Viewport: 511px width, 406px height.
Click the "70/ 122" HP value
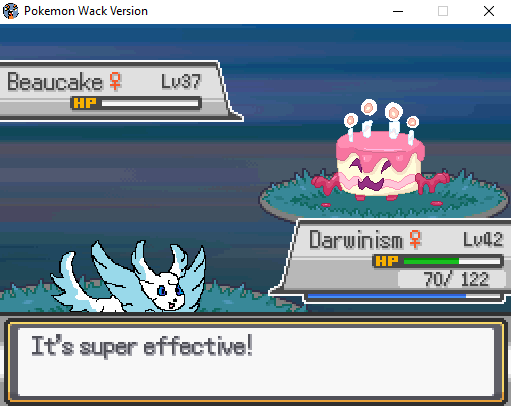tap(456, 279)
